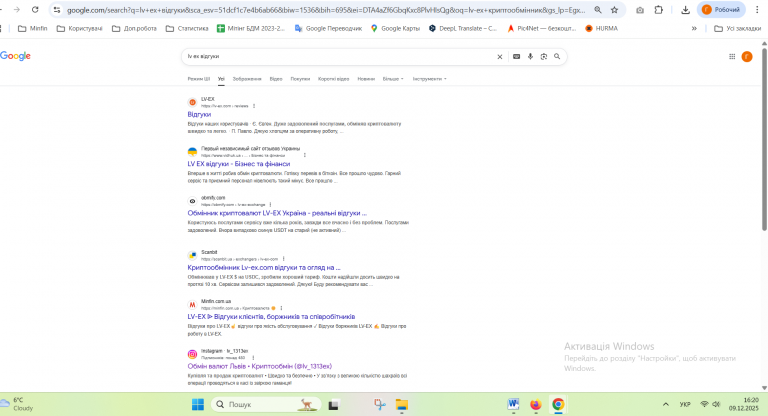Viewport: 768px width, 416px height.
Task: View site information icon in address bar
Action: [57, 10]
